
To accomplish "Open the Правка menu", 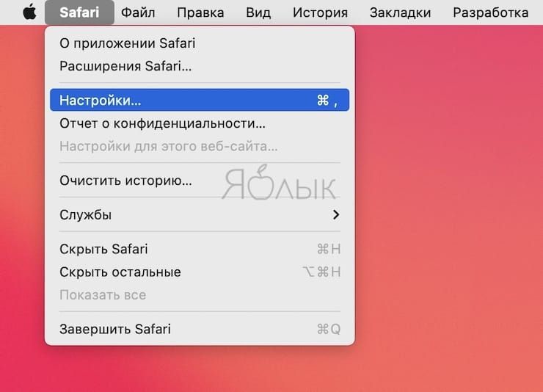I will coord(200,12).
